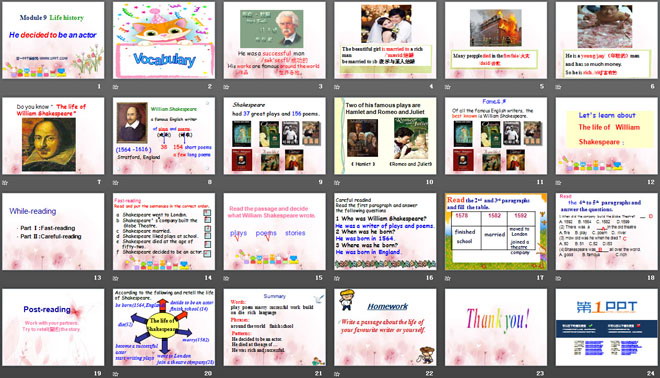Screen dimensions: 660x378
Task: Click the star icon below slide 17
Action: 448,278
